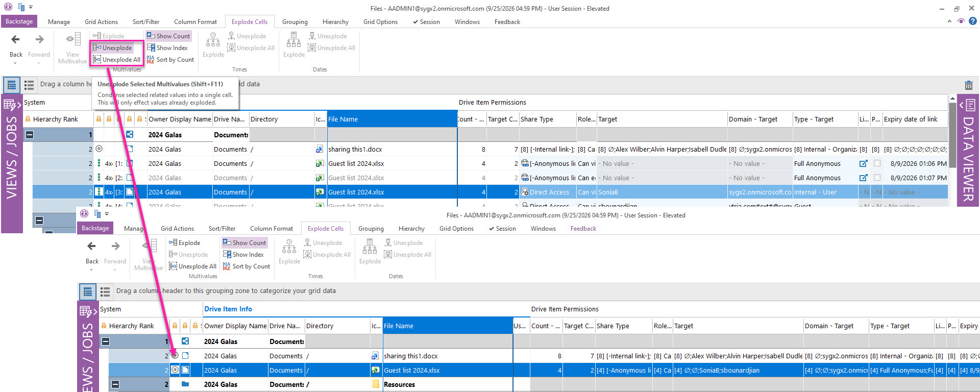Expand the VIEWS / JOBS panel, upper window
This screenshot has height=392, width=980.
[12, 105]
